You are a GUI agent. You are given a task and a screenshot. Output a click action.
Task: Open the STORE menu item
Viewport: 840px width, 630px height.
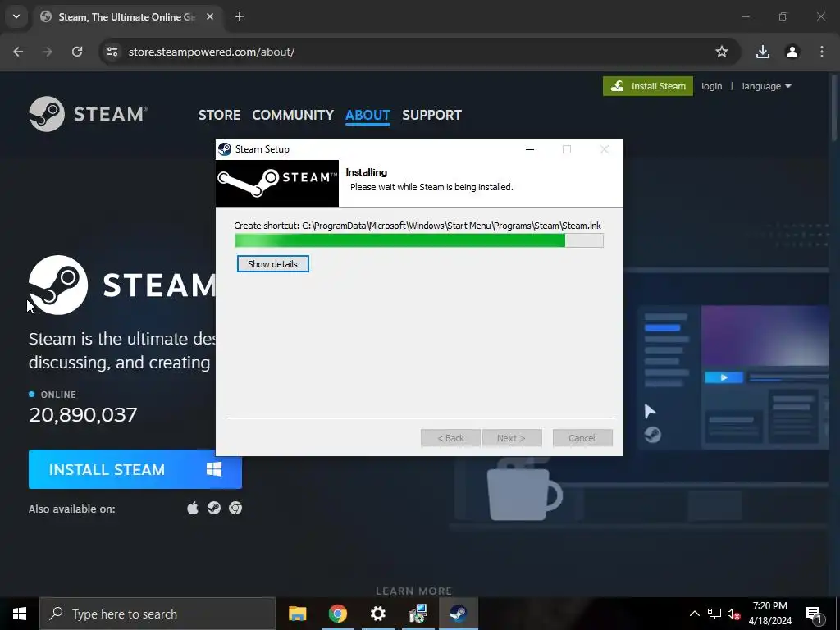(x=219, y=115)
